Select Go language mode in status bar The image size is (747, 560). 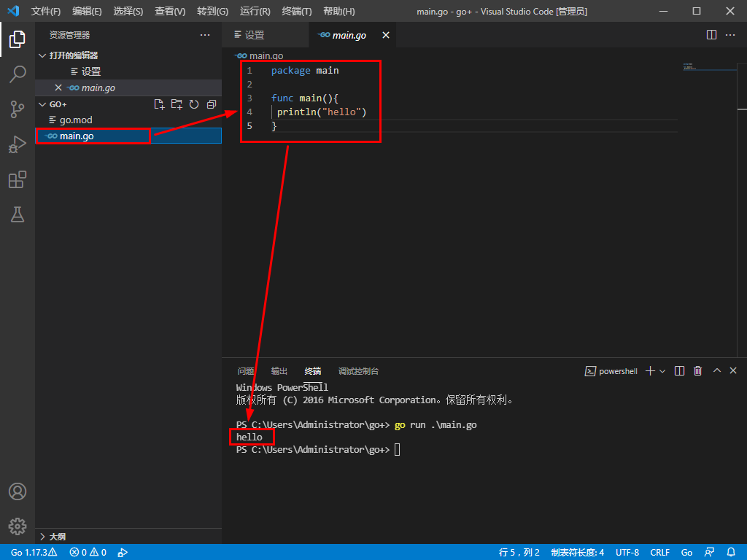pyautogui.click(x=686, y=553)
